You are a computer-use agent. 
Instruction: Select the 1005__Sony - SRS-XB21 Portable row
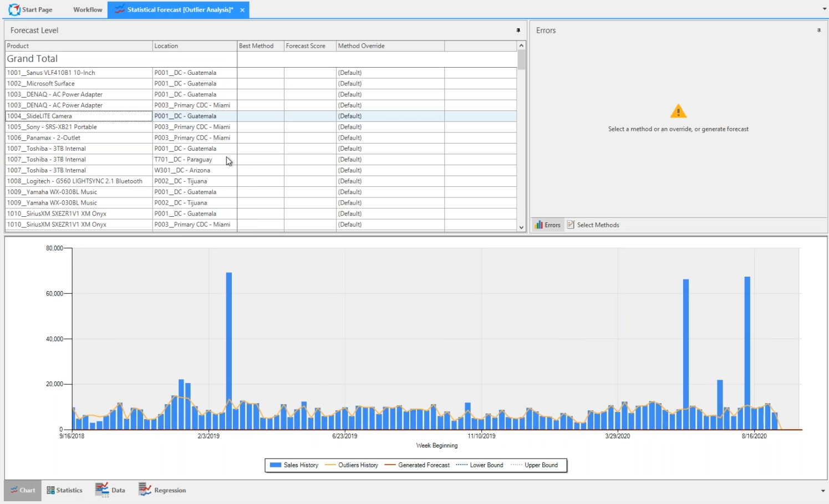261,127
